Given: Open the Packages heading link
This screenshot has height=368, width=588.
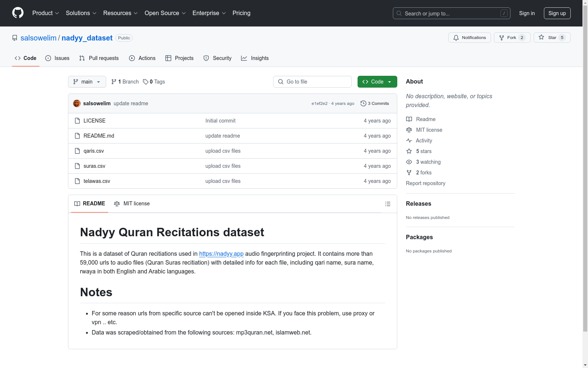Looking at the screenshot, I should tap(419, 237).
